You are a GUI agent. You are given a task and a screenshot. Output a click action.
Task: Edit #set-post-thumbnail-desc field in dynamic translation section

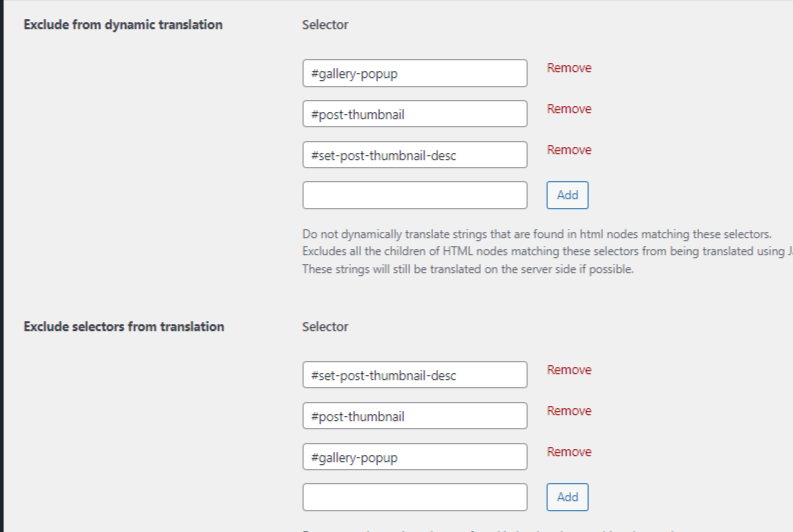click(x=415, y=155)
